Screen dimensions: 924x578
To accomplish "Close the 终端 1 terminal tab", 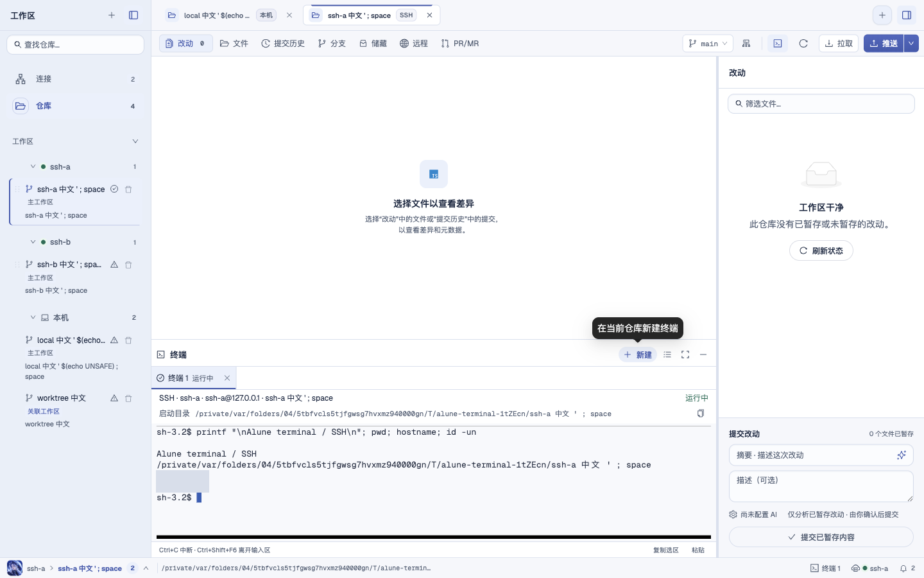I will click(227, 378).
